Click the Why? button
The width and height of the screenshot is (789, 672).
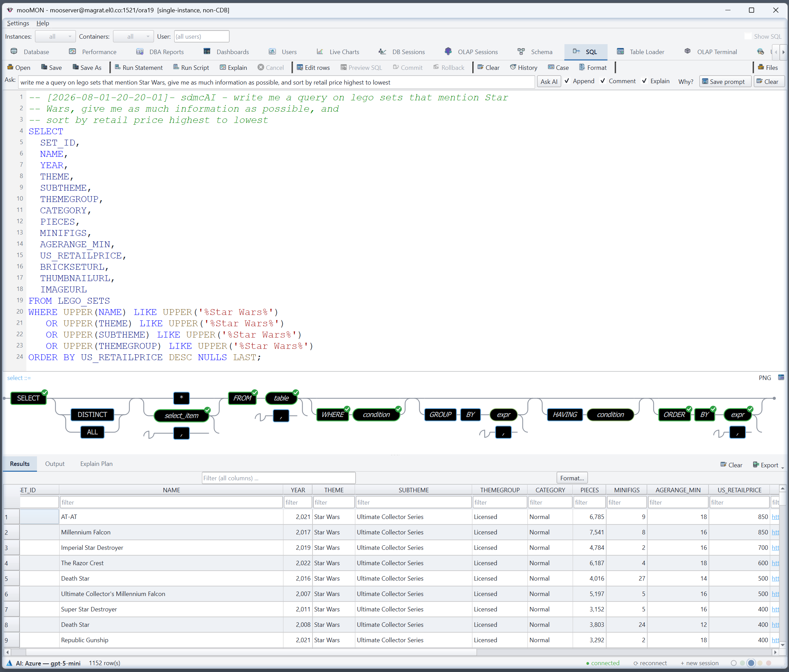pyautogui.click(x=685, y=81)
